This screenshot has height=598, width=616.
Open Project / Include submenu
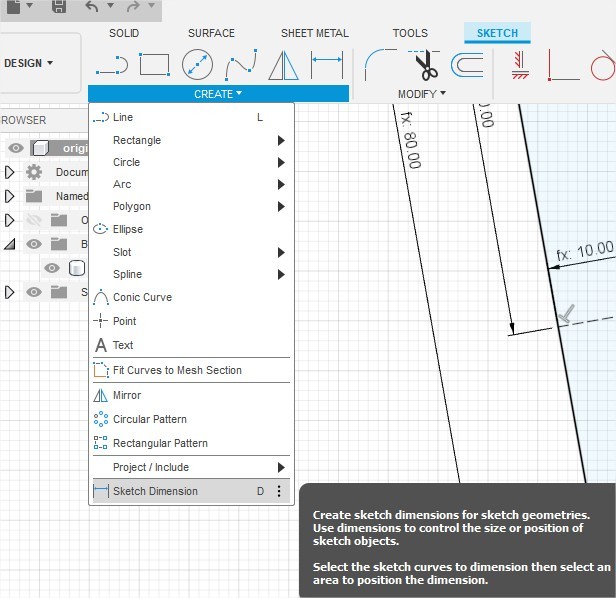pyautogui.click(x=192, y=467)
